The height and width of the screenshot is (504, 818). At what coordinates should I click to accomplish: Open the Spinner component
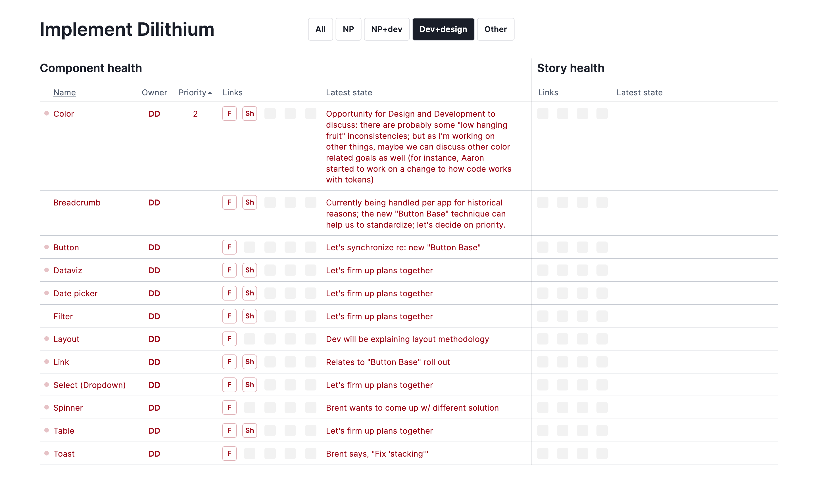pyautogui.click(x=68, y=408)
